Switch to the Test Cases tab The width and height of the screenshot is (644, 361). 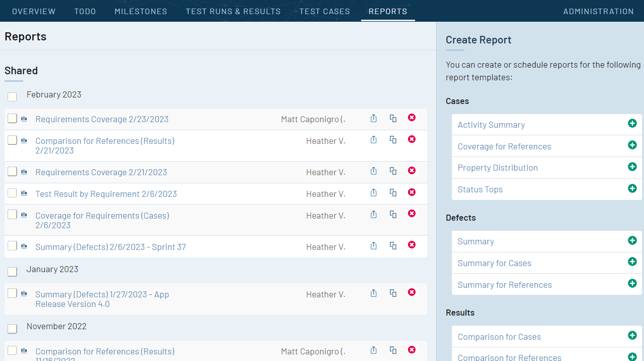325,11
